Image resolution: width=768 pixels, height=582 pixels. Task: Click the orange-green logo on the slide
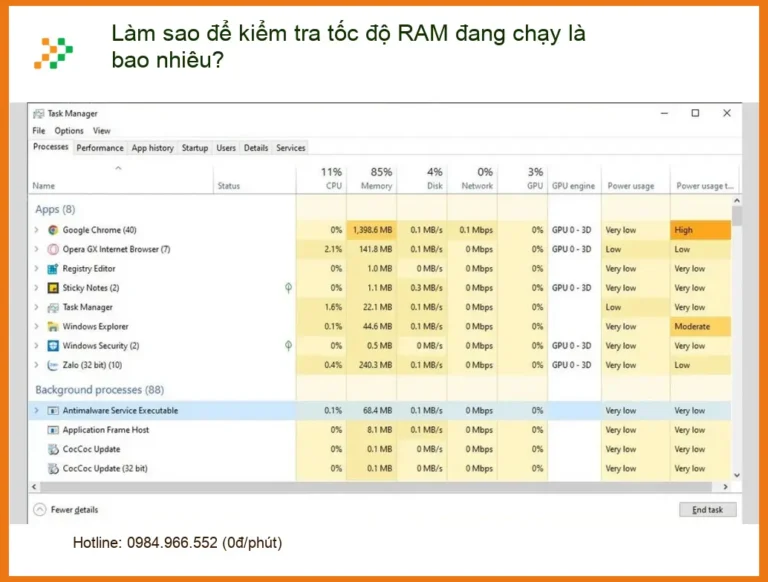(53, 53)
